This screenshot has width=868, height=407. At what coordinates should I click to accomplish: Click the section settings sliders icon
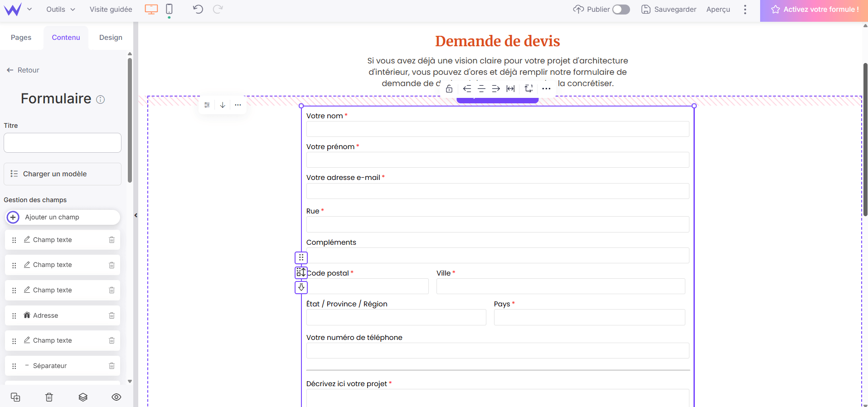click(207, 105)
